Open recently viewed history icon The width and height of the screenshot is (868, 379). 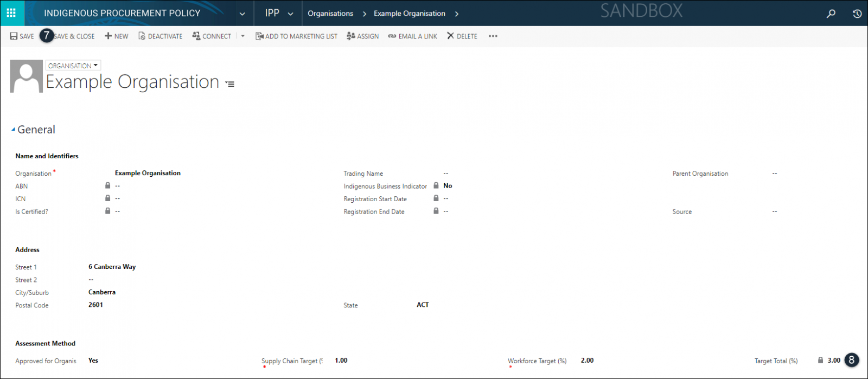[857, 14]
